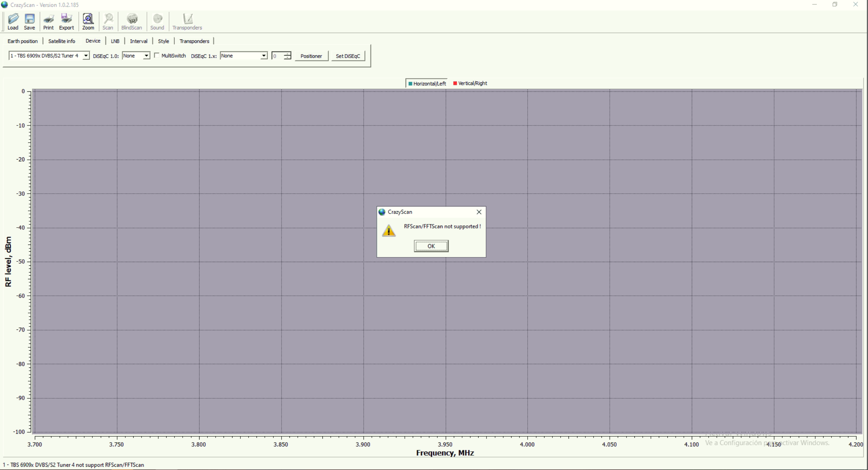The height and width of the screenshot is (470, 868).
Task: Increase the DiSEqC number stepper
Action: 287,54
